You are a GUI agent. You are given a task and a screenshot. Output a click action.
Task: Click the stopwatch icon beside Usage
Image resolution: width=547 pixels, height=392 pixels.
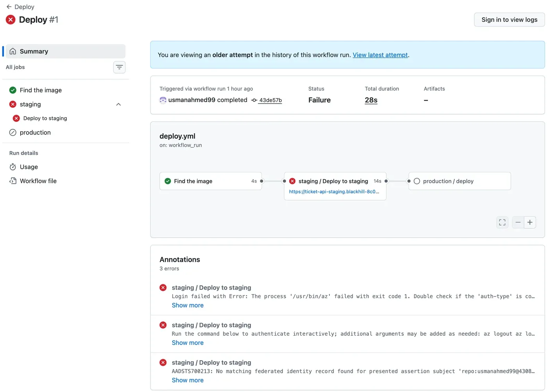(x=13, y=167)
